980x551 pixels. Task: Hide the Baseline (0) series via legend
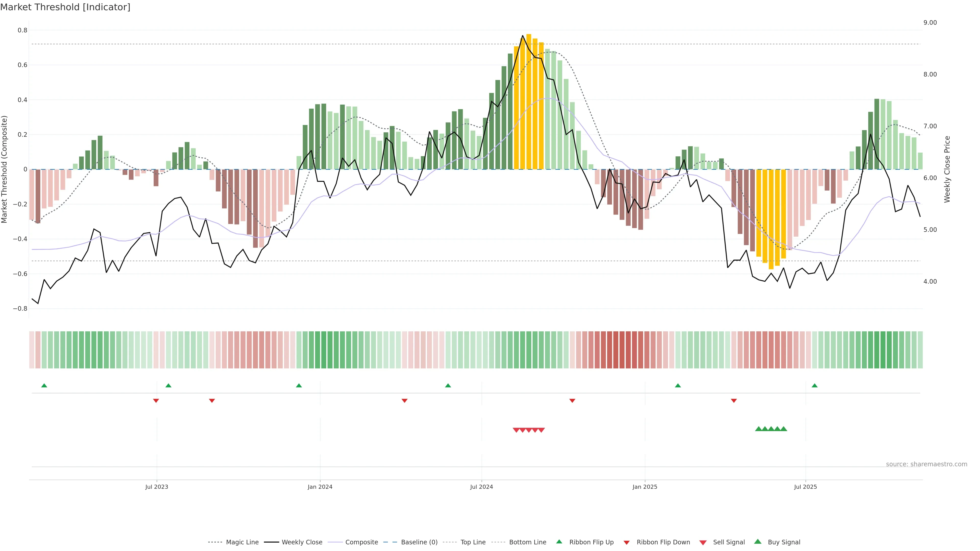(419, 542)
